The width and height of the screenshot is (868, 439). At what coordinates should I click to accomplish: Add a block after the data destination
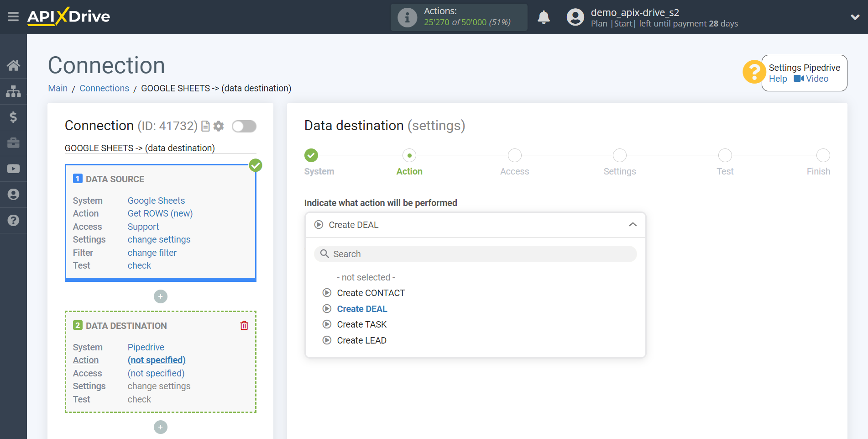pos(160,427)
